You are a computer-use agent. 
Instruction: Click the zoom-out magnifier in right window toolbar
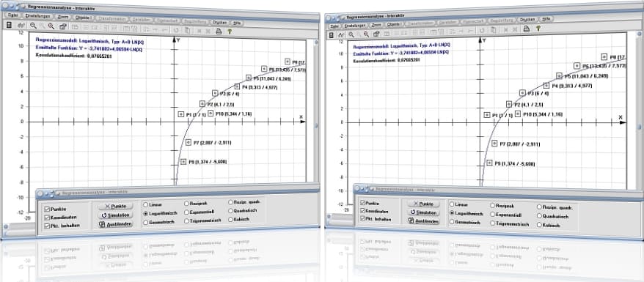coord(359,34)
